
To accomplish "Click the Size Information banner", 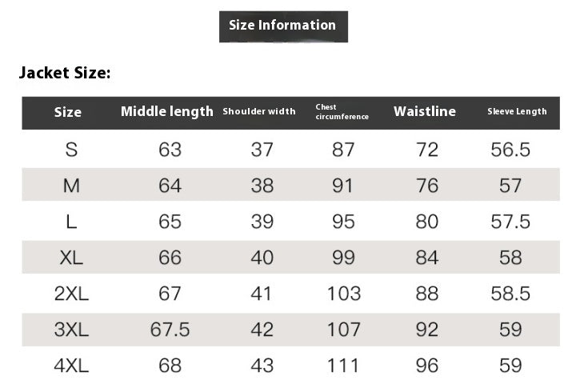I will click(282, 26).
